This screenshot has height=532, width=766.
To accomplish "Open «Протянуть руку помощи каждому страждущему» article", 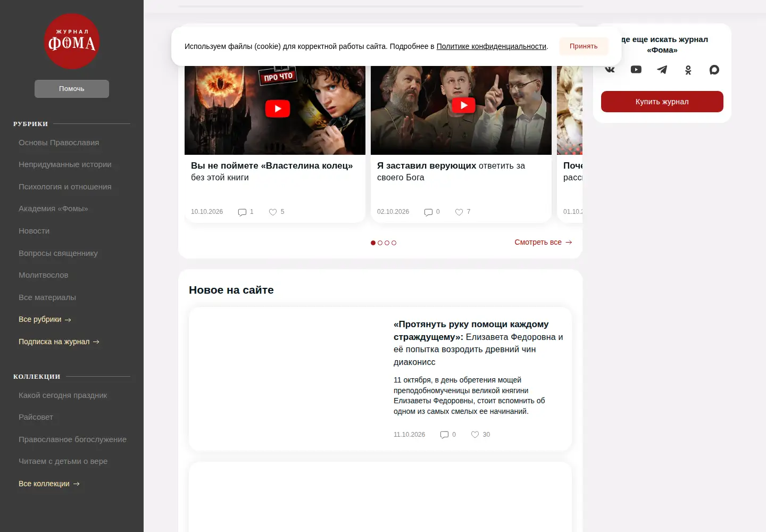I will (x=479, y=343).
